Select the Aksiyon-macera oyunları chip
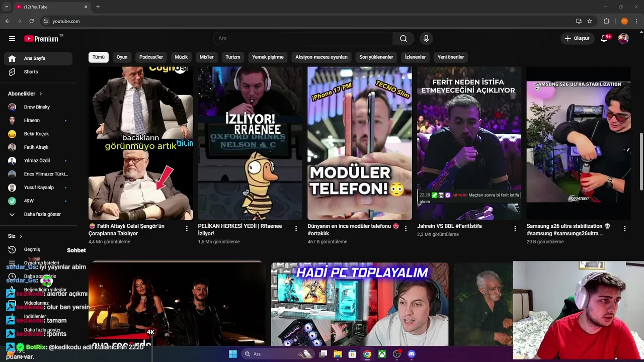This screenshot has height=362, width=644. pyautogui.click(x=321, y=57)
